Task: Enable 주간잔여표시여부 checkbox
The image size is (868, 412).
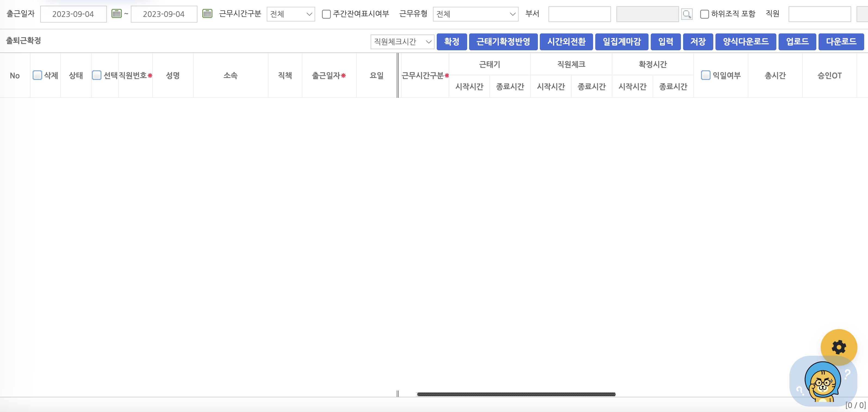Action: coord(326,14)
